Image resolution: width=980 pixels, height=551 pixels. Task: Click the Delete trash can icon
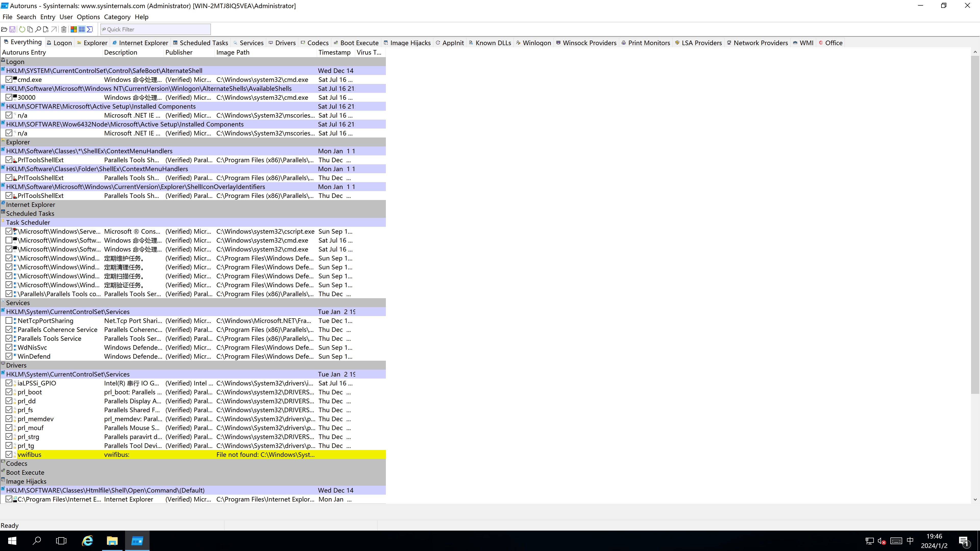tap(64, 29)
